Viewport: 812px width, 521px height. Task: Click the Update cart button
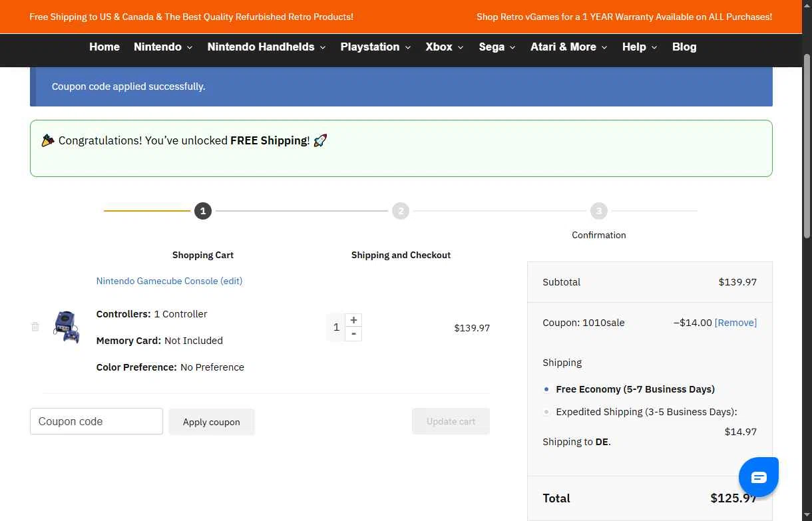[x=451, y=421]
